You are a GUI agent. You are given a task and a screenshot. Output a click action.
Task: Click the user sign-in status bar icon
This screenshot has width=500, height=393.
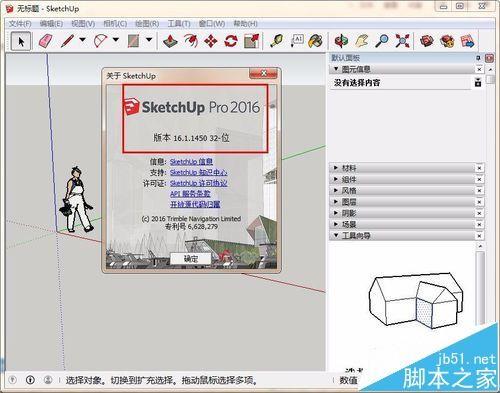[x=48, y=380]
